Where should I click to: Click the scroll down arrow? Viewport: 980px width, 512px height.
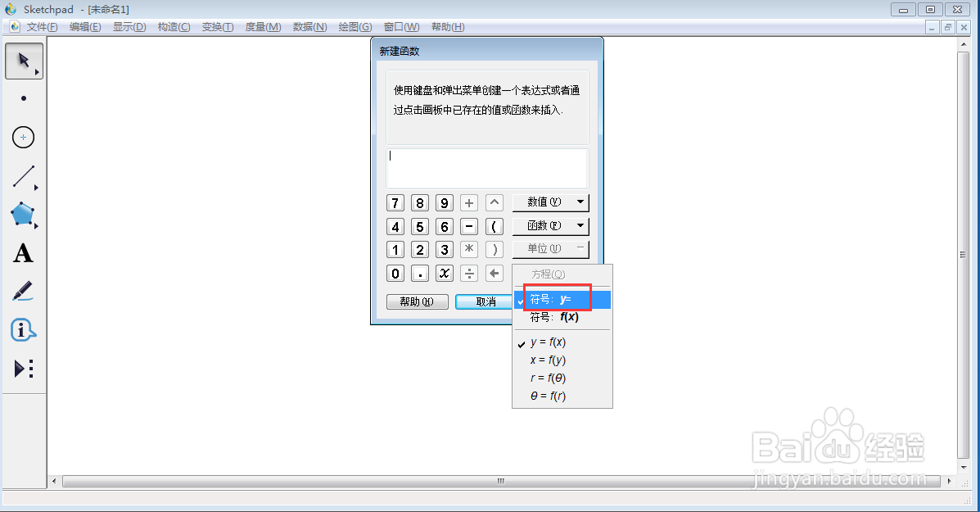click(x=963, y=467)
